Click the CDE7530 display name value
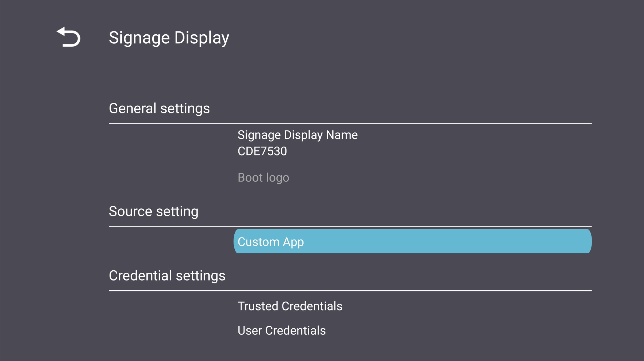Image resolution: width=644 pixels, height=361 pixels. click(x=262, y=151)
